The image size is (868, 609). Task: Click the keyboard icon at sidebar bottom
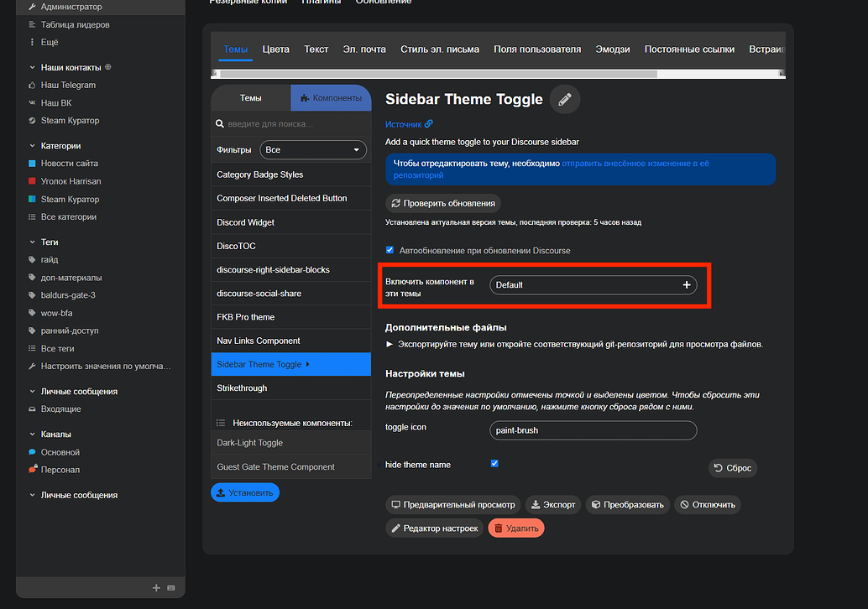171,587
